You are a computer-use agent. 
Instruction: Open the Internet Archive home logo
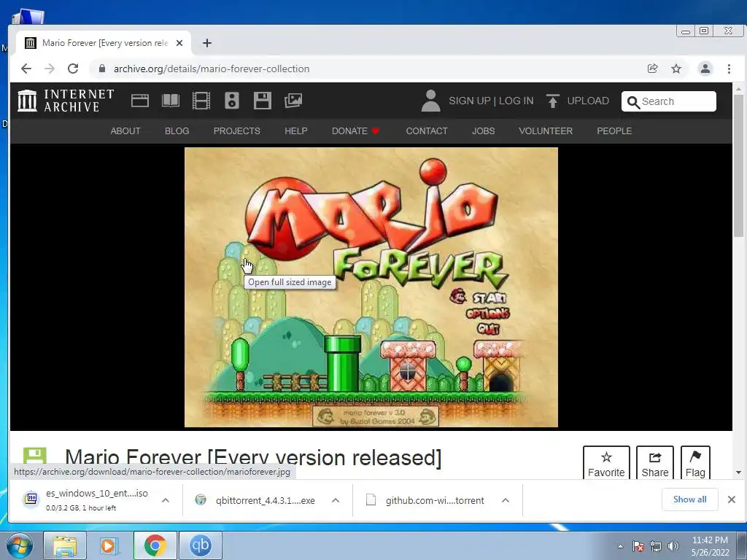coord(66,101)
